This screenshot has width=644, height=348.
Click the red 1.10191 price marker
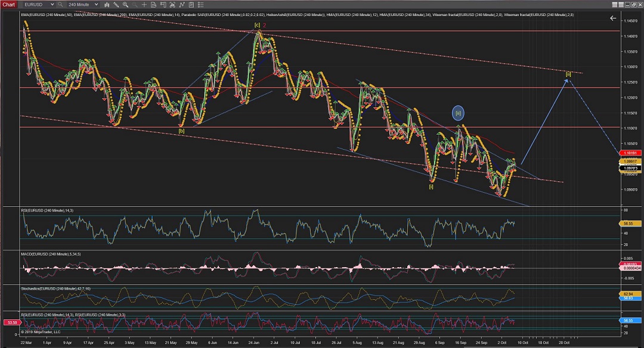click(x=630, y=153)
